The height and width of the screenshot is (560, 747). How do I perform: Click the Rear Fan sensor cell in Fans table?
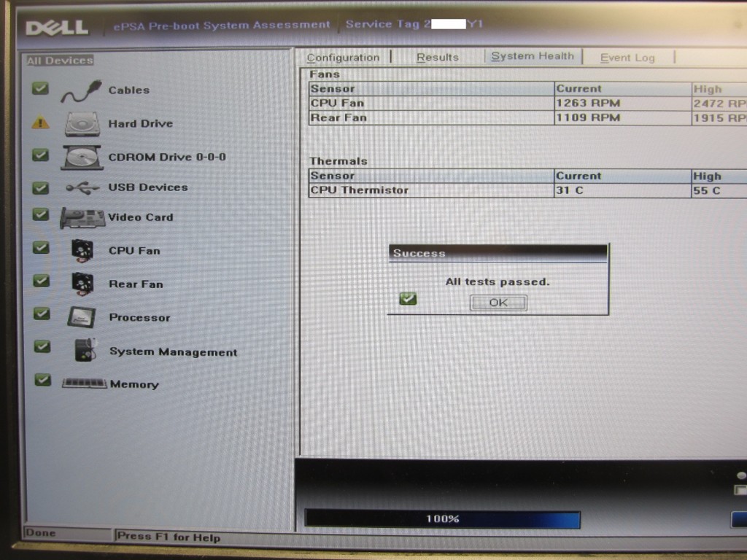click(x=432, y=117)
